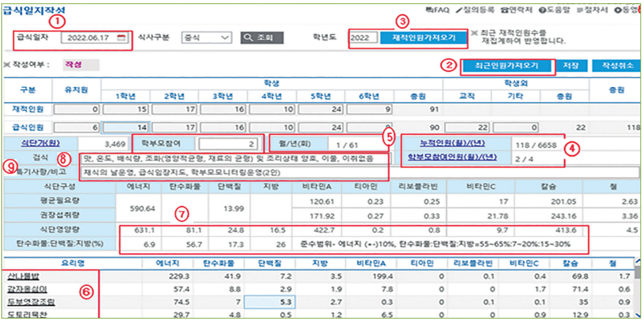Open the calendar picker for 급식일자
This screenshot has width=644, height=321.
click(x=121, y=38)
